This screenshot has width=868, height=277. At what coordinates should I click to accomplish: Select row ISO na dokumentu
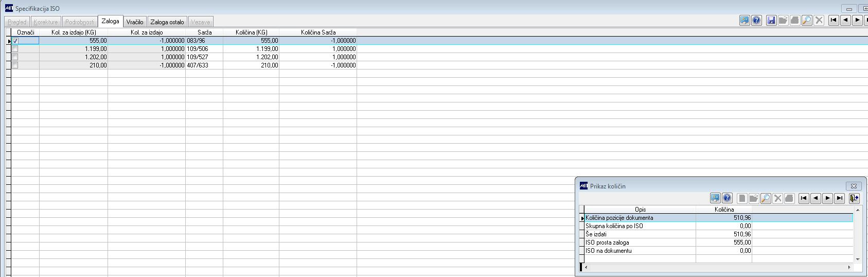tap(719, 251)
